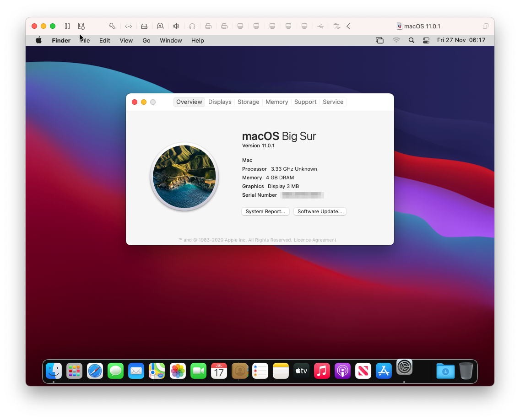Click the camera capture icon in the toolbar
This screenshot has height=420, width=520.
[160, 26]
